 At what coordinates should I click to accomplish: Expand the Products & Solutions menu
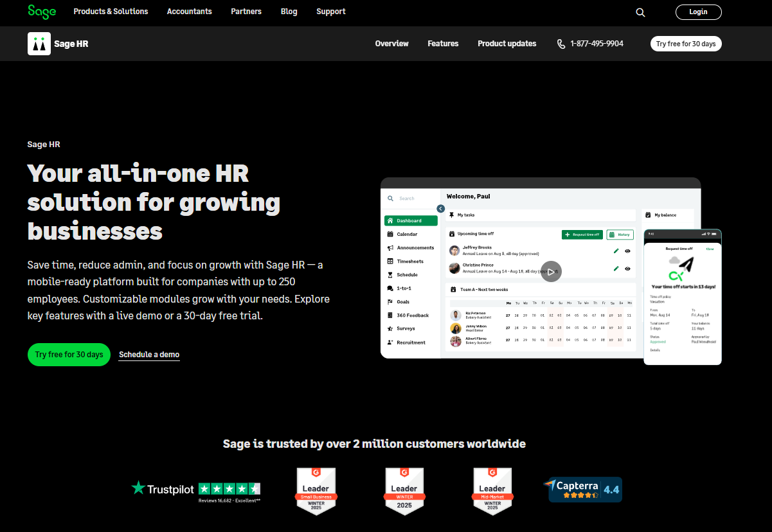pyautogui.click(x=111, y=12)
